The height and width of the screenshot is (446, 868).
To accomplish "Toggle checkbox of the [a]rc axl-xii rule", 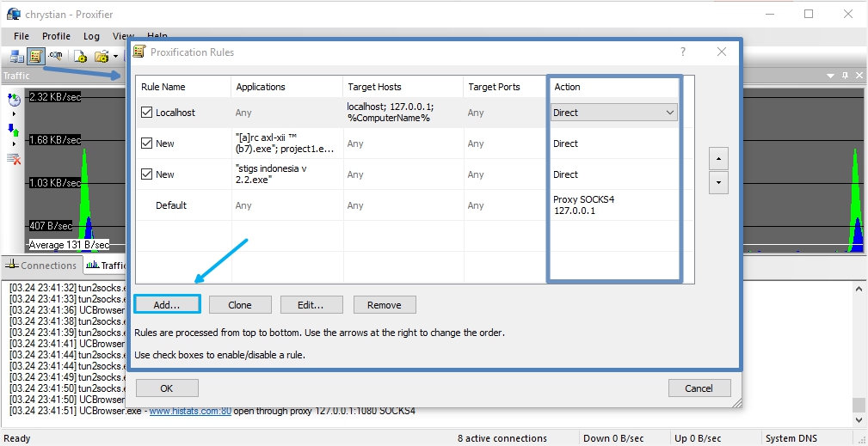I will click(x=146, y=144).
